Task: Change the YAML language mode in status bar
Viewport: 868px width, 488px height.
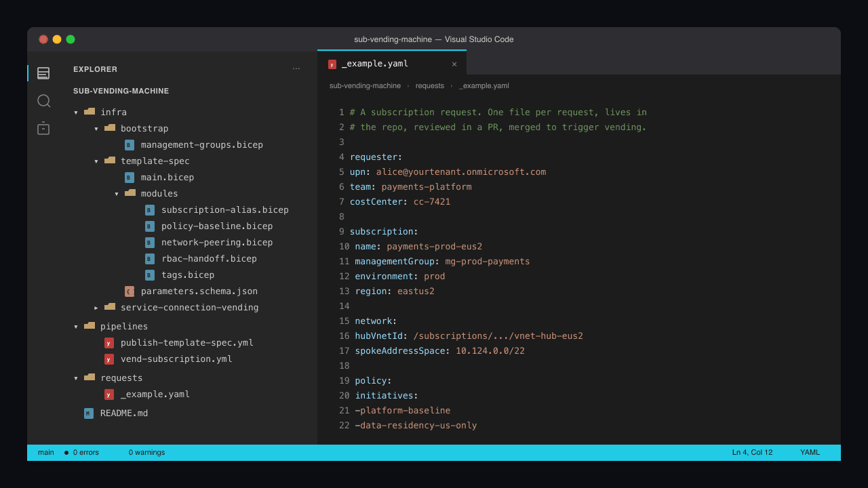Action: (x=810, y=452)
